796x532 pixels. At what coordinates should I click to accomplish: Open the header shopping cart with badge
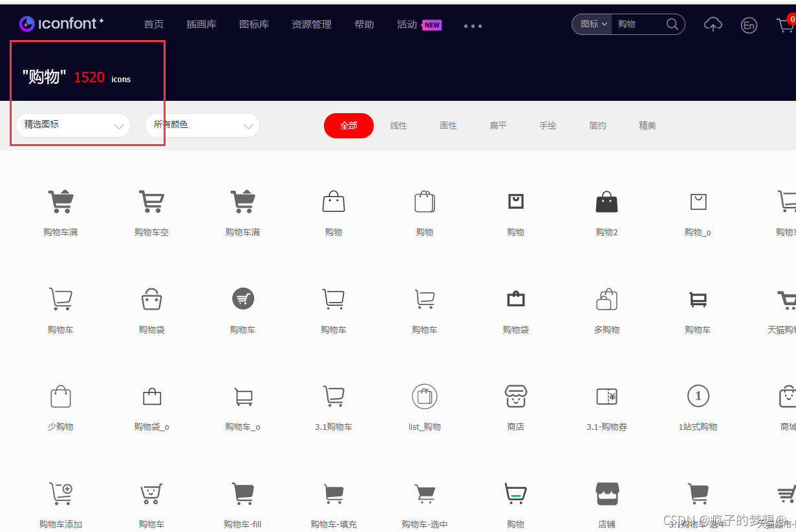click(785, 24)
